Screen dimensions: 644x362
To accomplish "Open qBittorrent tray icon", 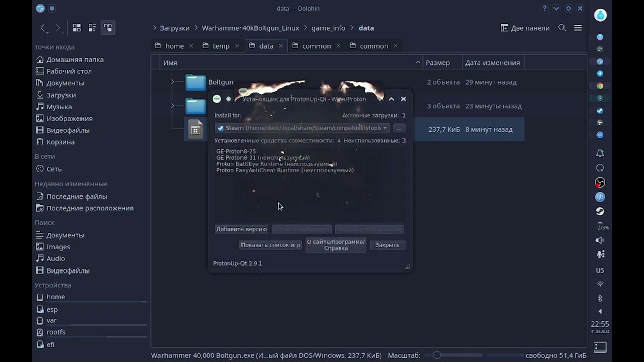I will [x=600, y=197].
